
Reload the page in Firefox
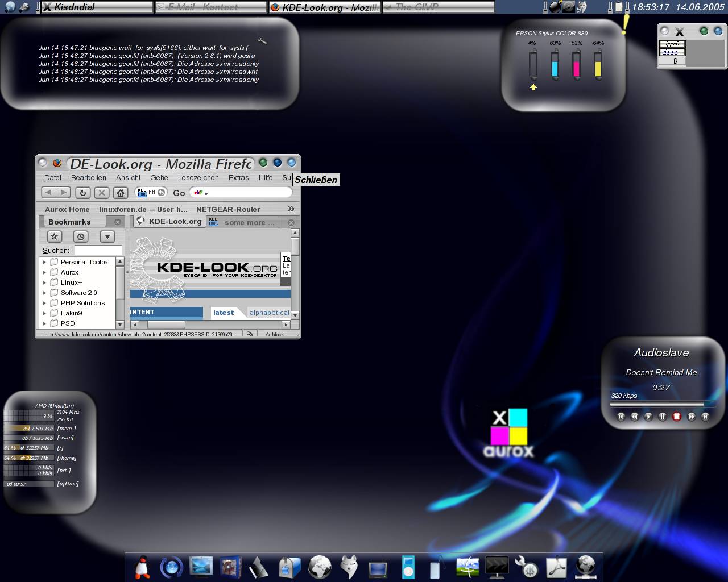pos(82,193)
